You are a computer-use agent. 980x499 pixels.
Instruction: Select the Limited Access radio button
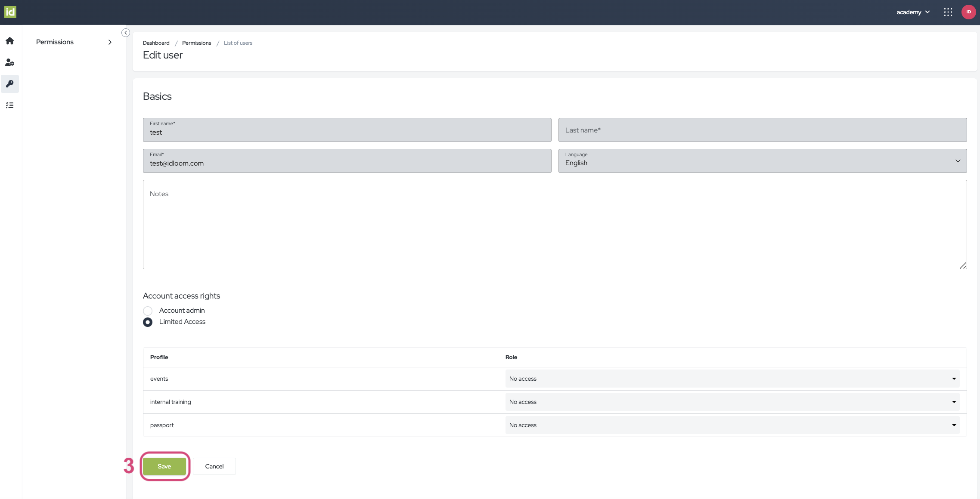click(148, 322)
